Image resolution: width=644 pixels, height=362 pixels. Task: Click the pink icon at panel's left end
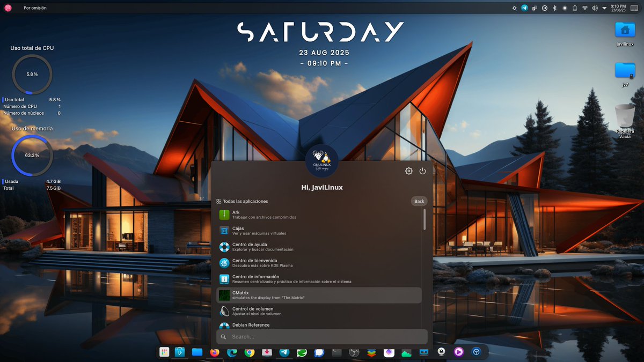(8, 8)
